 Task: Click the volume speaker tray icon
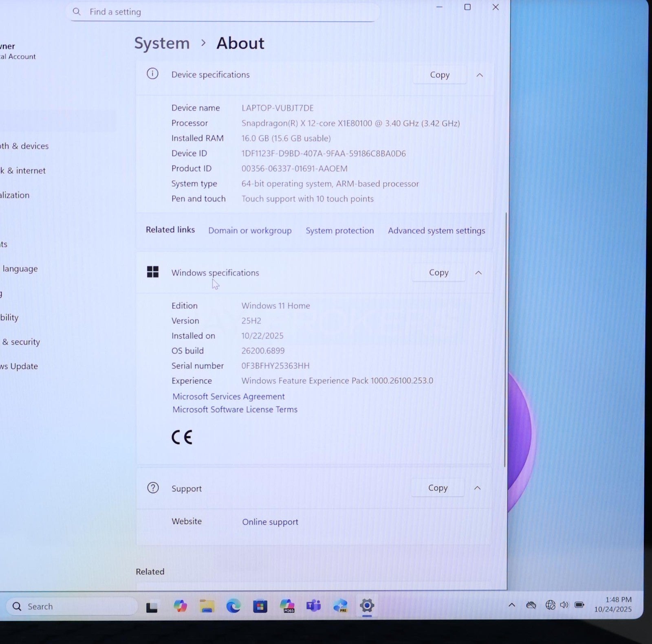coord(564,605)
